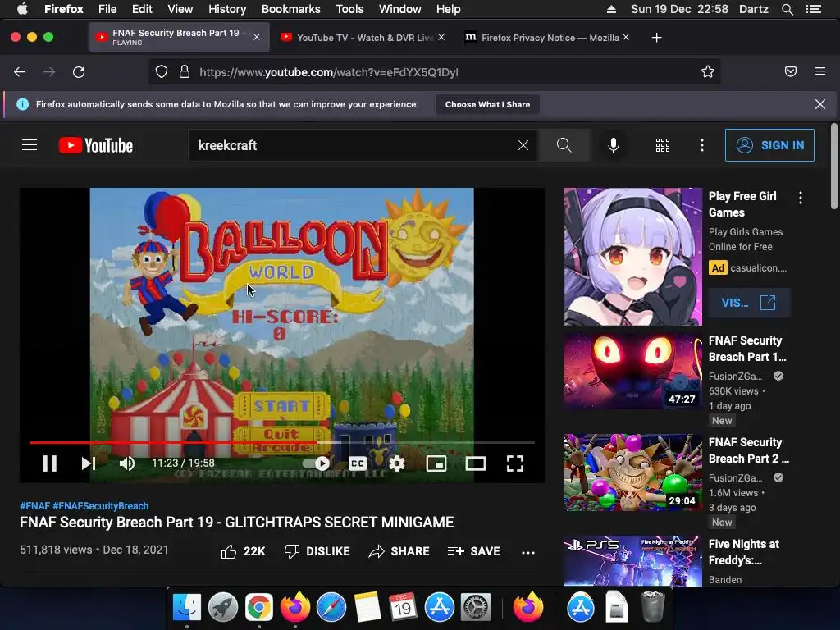The width and height of the screenshot is (840, 630).
Task: Open more actions ellipsis below video
Action: coord(528,552)
